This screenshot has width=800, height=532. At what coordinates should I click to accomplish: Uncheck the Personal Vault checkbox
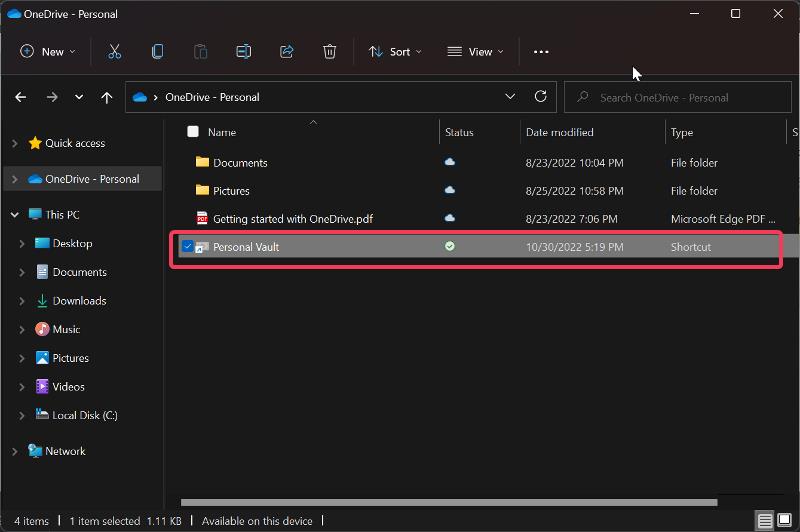click(188, 247)
